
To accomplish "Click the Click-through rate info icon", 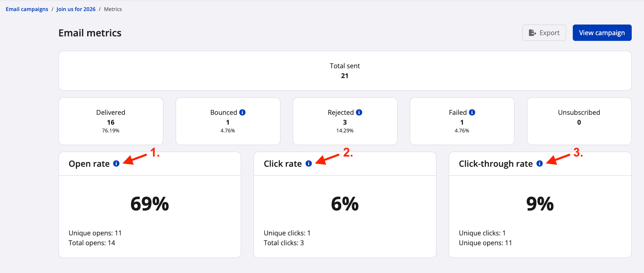I will 540,163.
